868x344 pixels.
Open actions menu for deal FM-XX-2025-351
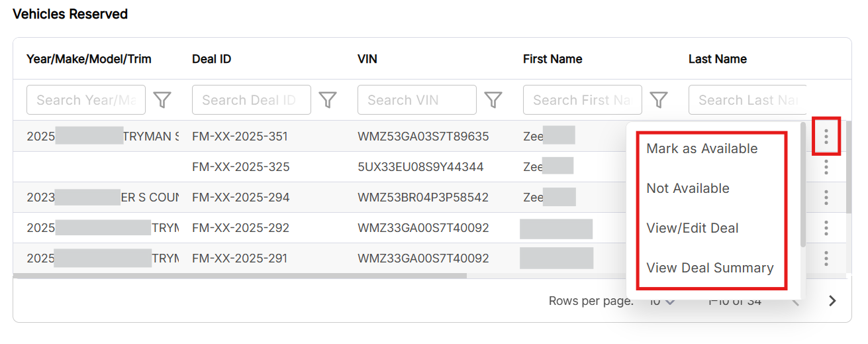(x=826, y=137)
